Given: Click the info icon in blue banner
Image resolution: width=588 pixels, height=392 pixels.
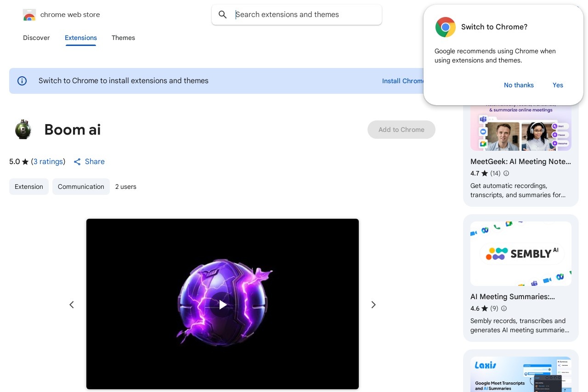Looking at the screenshot, I should click(x=22, y=81).
